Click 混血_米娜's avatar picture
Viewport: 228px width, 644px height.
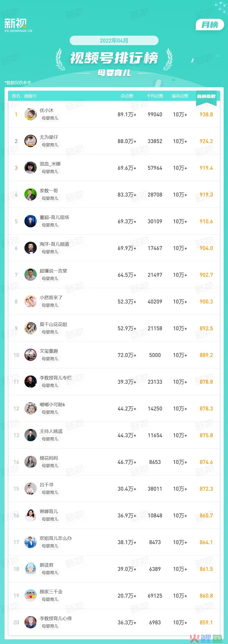click(x=30, y=168)
